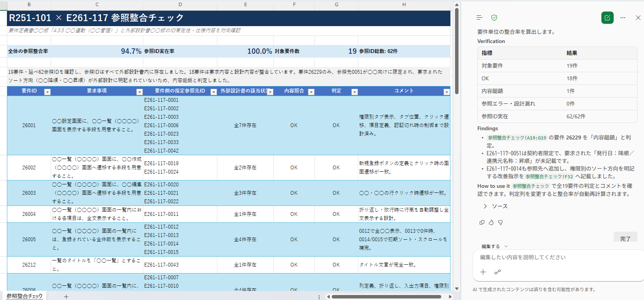Viewport: 644px width, 300px height.
Task: Select the 全体の参照整合率 label cell
Action: tap(29, 51)
